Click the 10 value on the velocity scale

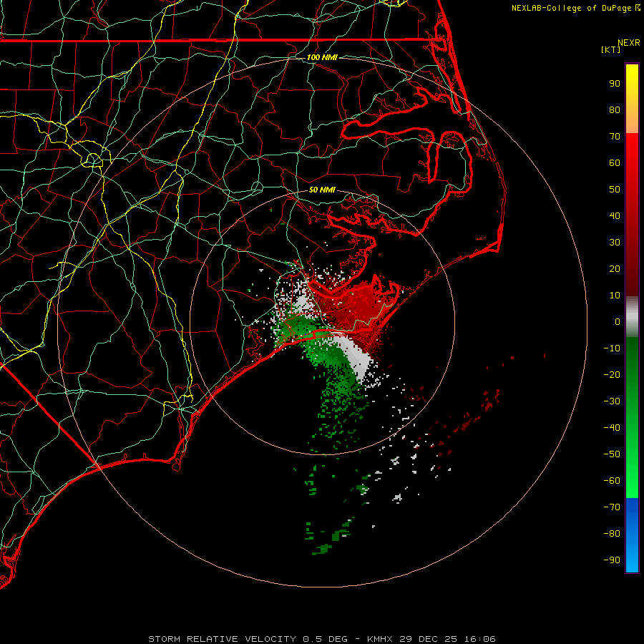tap(615, 296)
